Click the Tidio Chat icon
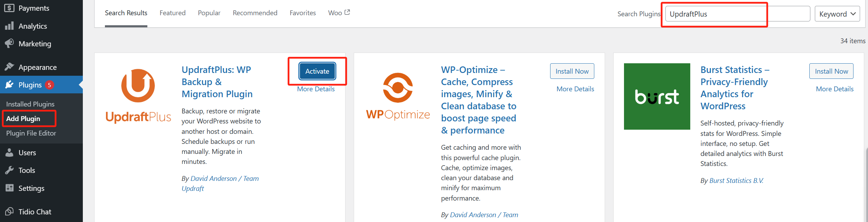The image size is (868, 222). (x=9, y=212)
